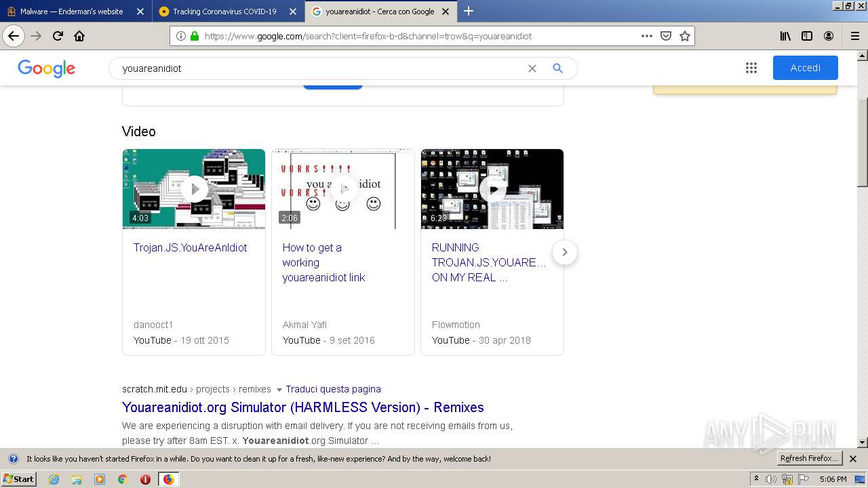Open the Windows Start menu
This screenshot has width=868, height=488.
(x=19, y=479)
